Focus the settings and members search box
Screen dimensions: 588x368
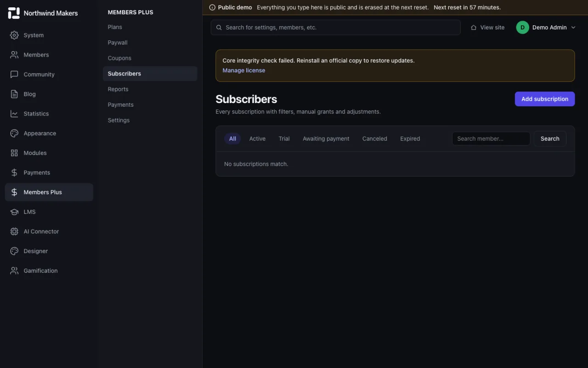pyautogui.click(x=336, y=28)
